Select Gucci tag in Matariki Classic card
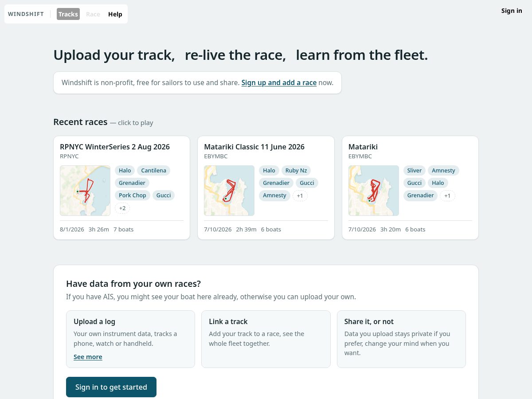The image size is (532, 399). pos(307,183)
